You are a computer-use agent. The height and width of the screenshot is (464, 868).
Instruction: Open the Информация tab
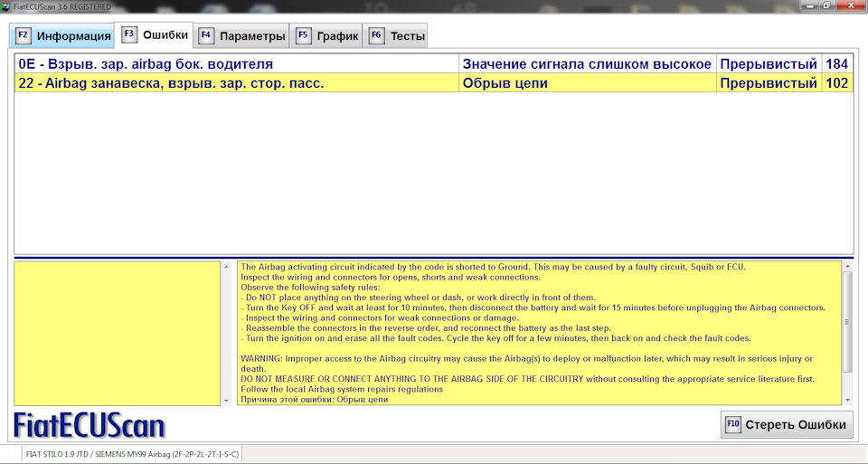pyautogui.click(x=62, y=36)
